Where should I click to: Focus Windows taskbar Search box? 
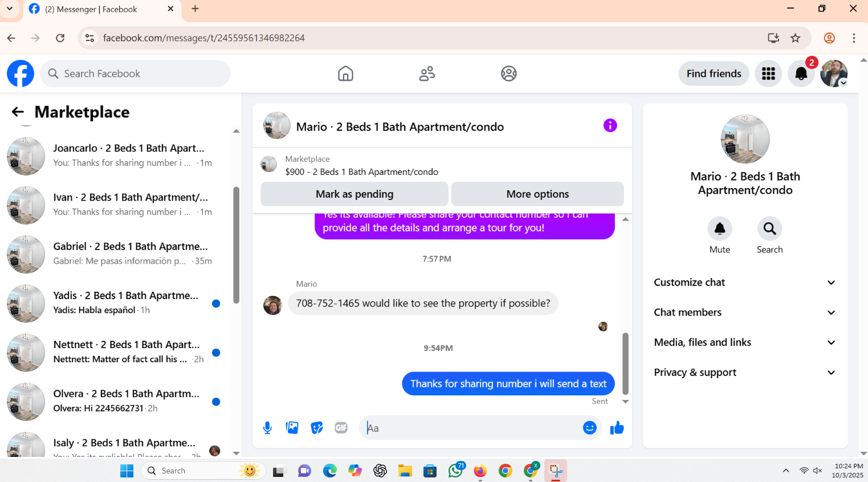point(203,471)
